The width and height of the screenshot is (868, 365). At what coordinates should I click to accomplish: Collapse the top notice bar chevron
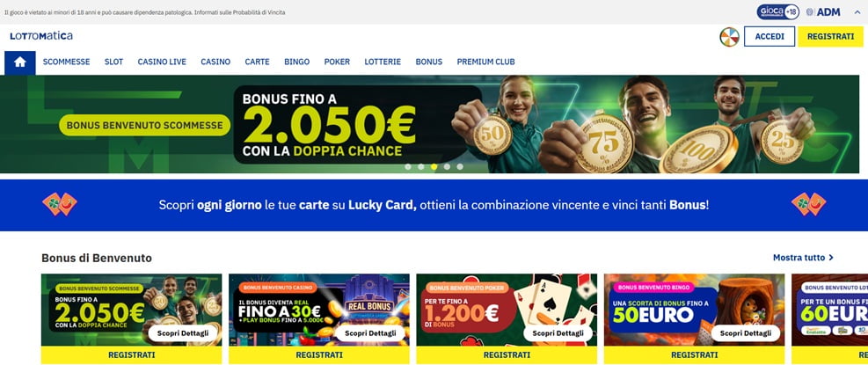tap(857, 11)
